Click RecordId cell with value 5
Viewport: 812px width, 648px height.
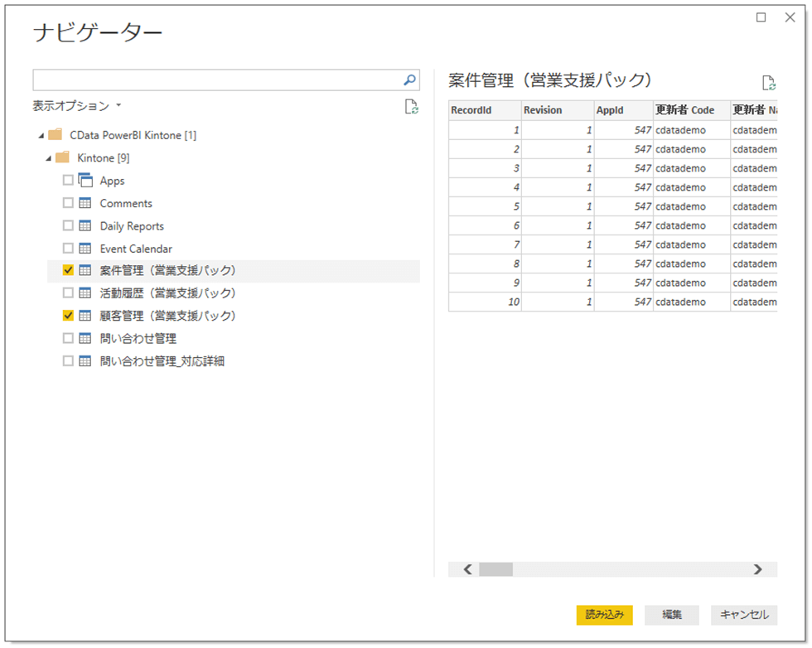[x=485, y=206]
